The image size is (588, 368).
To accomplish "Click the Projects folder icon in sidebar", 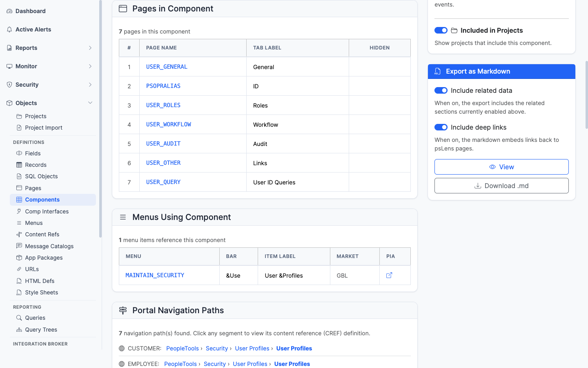I will [19, 116].
